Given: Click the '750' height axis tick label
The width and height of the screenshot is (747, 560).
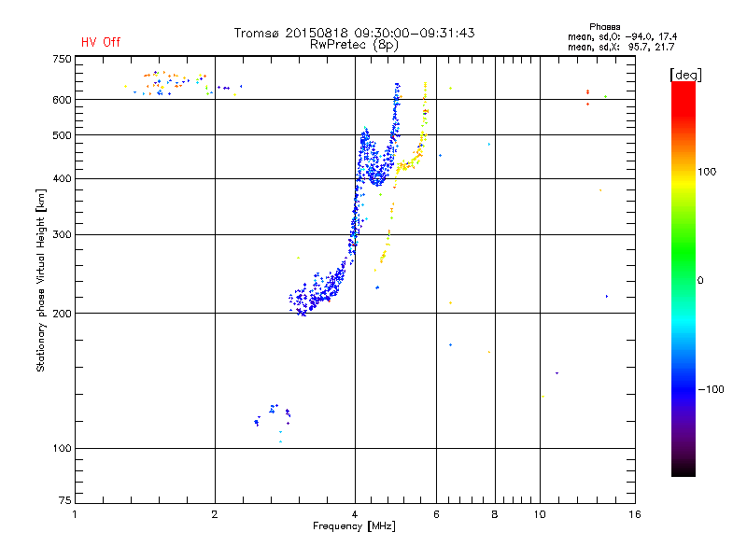Looking at the screenshot, I should 62,59.
